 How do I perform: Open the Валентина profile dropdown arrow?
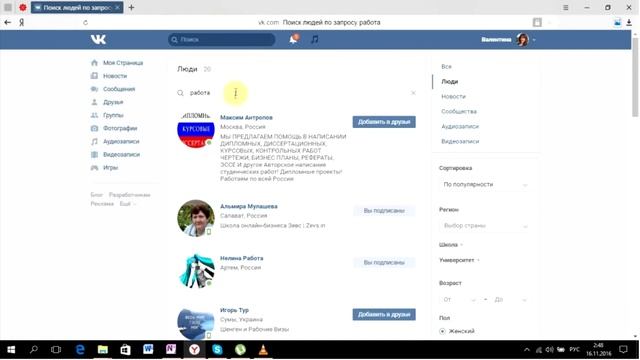tap(534, 40)
